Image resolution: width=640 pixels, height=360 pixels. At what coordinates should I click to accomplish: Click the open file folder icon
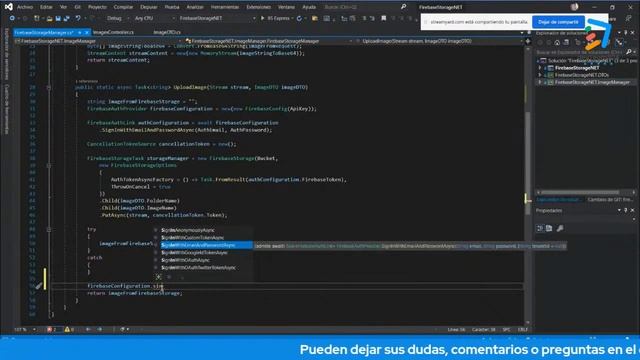49,18
